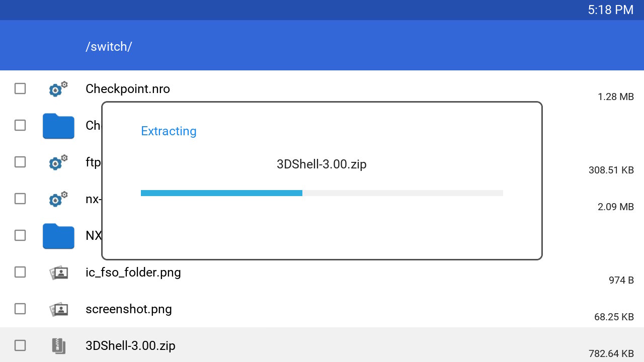
Task: Tick the checkbox for Checkpoint.nro
Action: pyautogui.click(x=20, y=89)
